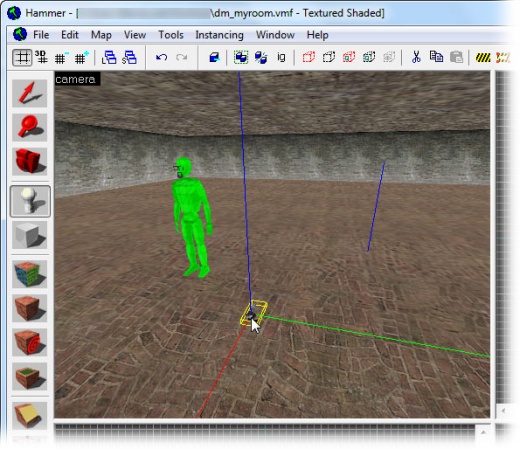The height and width of the screenshot is (449, 520).
Task: Select the Apply Overlays tool
Action: click(x=30, y=377)
